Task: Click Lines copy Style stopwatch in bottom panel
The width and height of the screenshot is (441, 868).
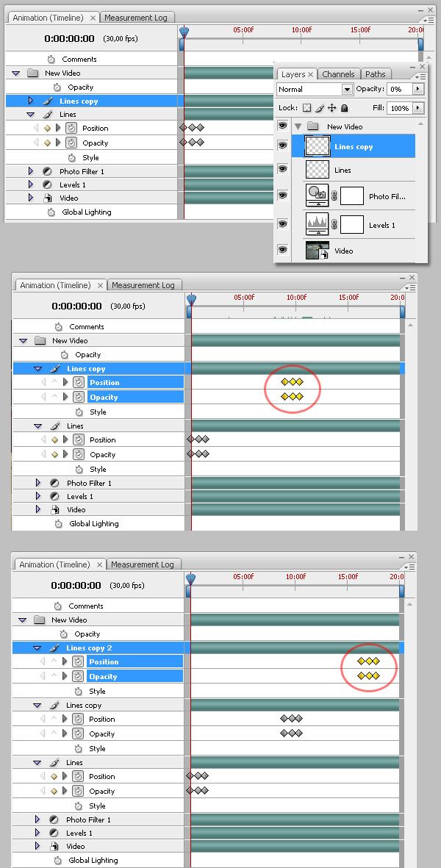Action: point(78,748)
